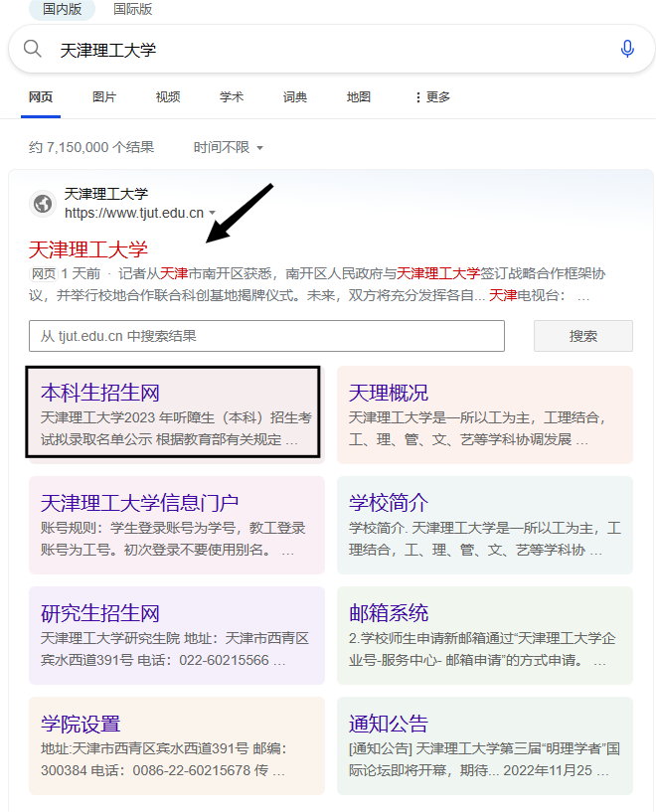Open the 更多 three-dot menu
Screen dimensions: 656x812
pos(432,96)
